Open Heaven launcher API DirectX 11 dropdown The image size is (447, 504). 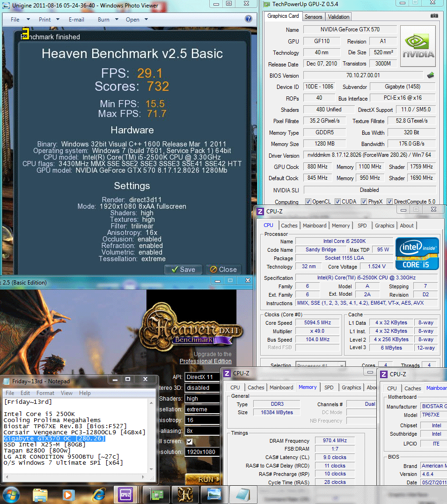click(202, 377)
